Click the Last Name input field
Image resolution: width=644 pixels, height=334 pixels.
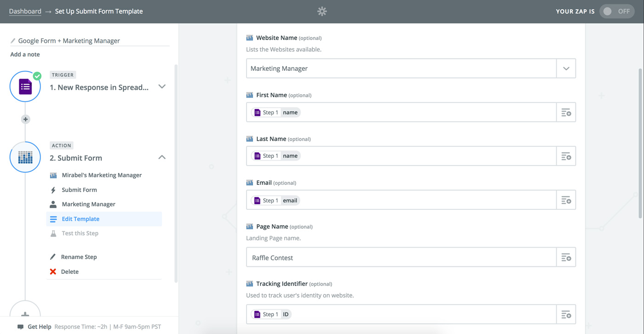click(x=402, y=156)
